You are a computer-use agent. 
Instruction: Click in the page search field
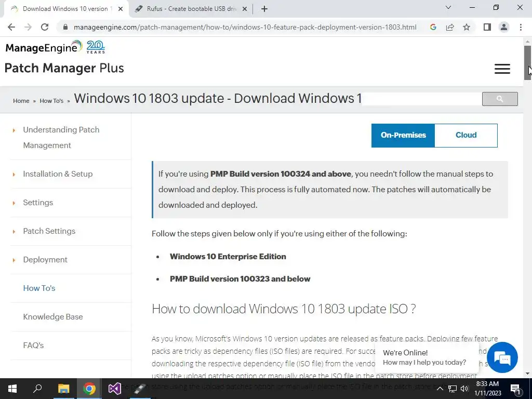422,99
